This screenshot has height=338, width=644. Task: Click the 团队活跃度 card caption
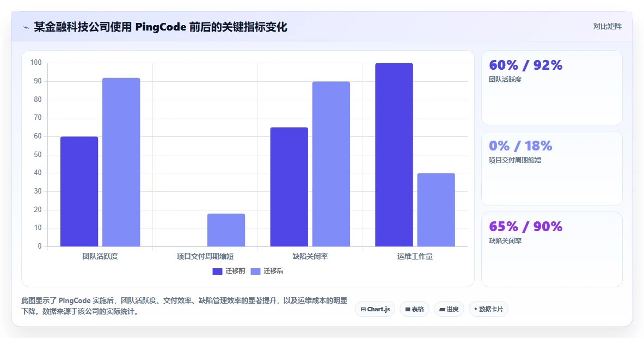click(x=505, y=80)
